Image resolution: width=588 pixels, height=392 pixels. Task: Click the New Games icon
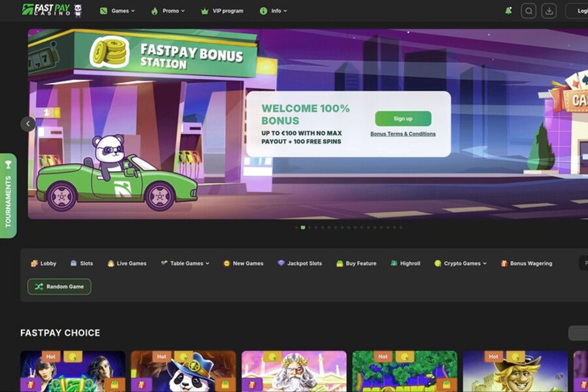227,263
